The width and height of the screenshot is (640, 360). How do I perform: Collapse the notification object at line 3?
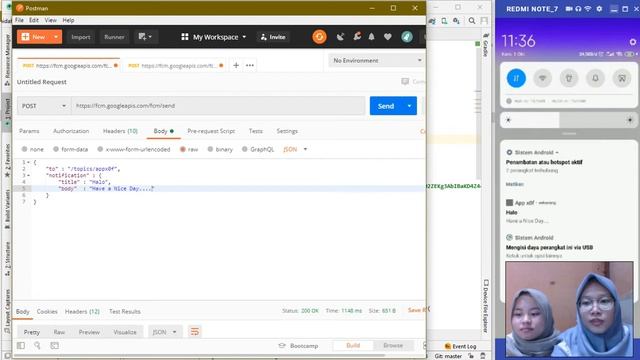point(28,176)
